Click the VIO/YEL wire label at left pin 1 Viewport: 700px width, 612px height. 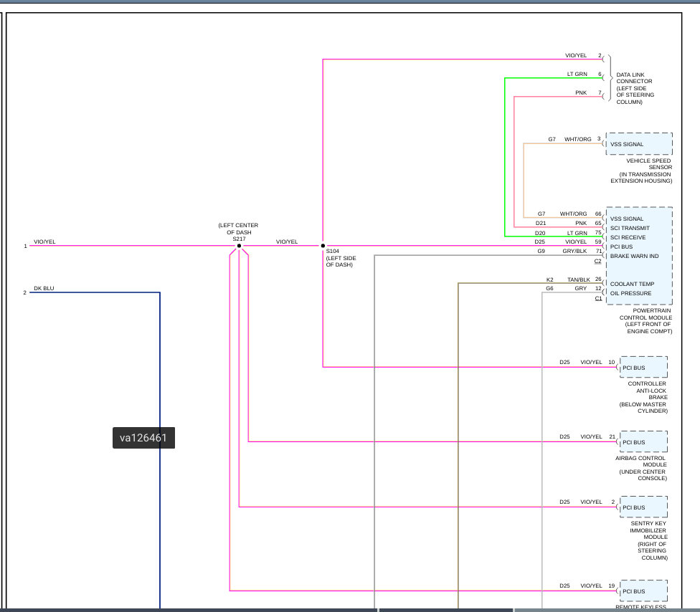pos(44,242)
